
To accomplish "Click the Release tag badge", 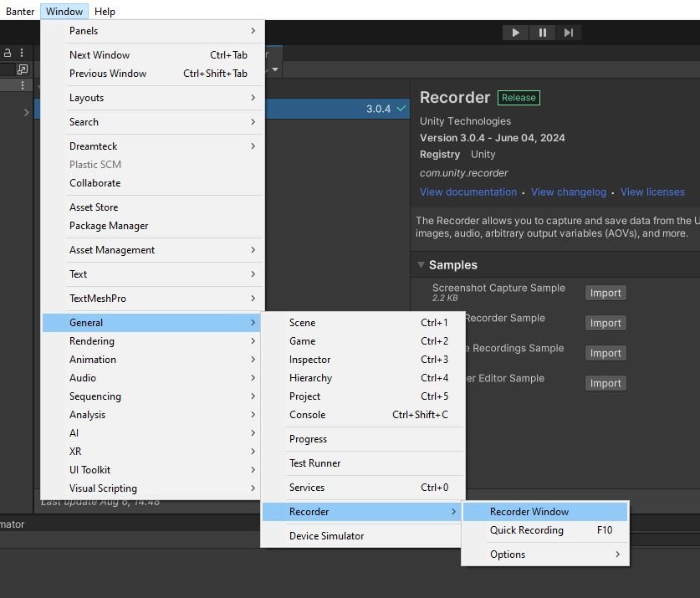I will coord(519,97).
